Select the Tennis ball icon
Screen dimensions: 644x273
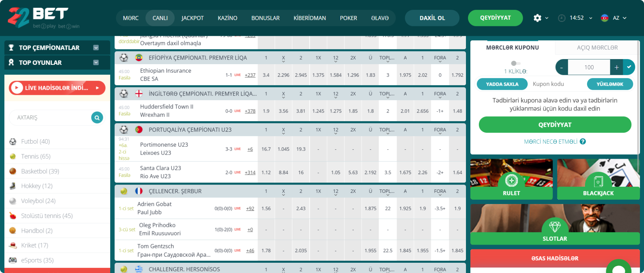click(x=13, y=156)
